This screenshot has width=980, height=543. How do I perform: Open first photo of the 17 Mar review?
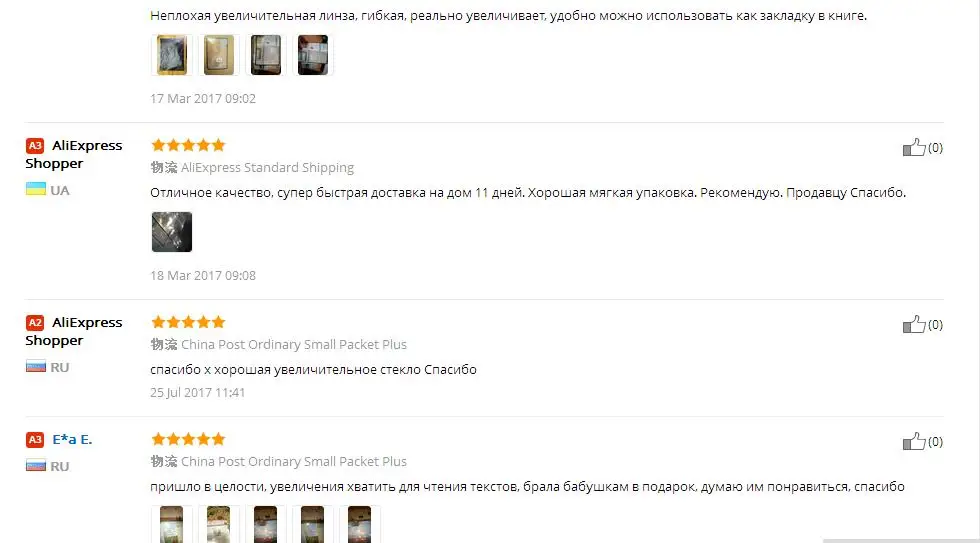[x=171, y=55]
